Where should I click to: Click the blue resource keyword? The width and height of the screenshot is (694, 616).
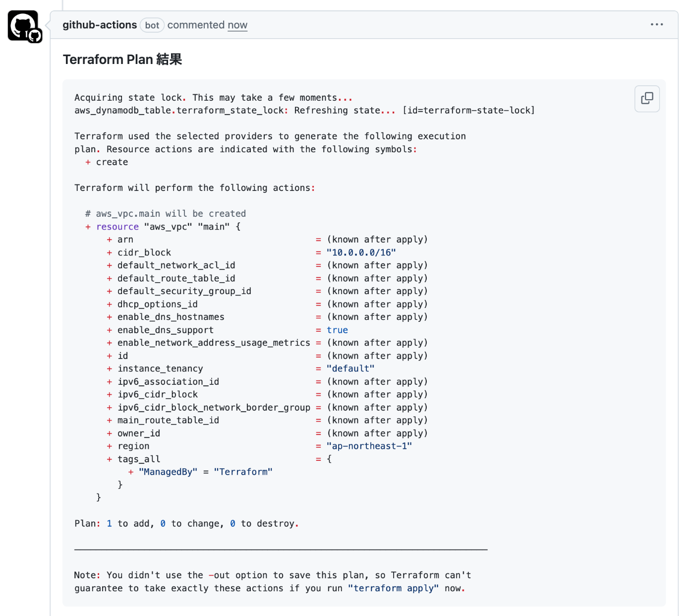pos(117,227)
